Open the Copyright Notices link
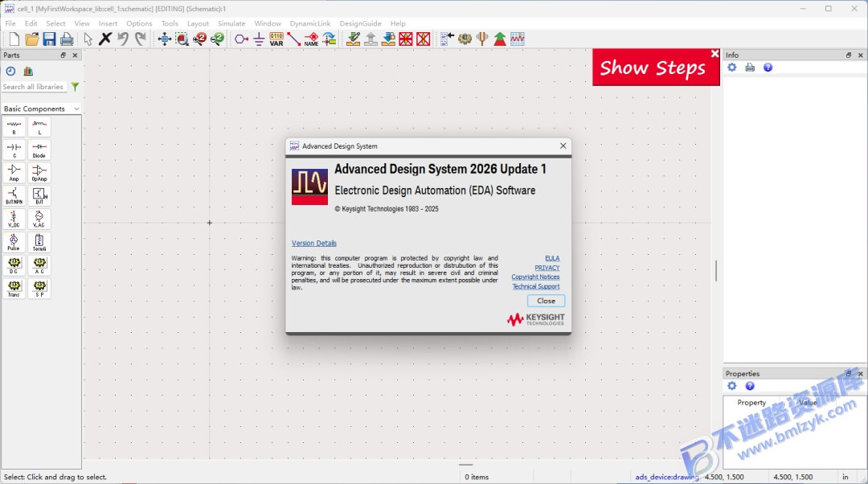Screen dimensions: 868x484 coord(535,277)
